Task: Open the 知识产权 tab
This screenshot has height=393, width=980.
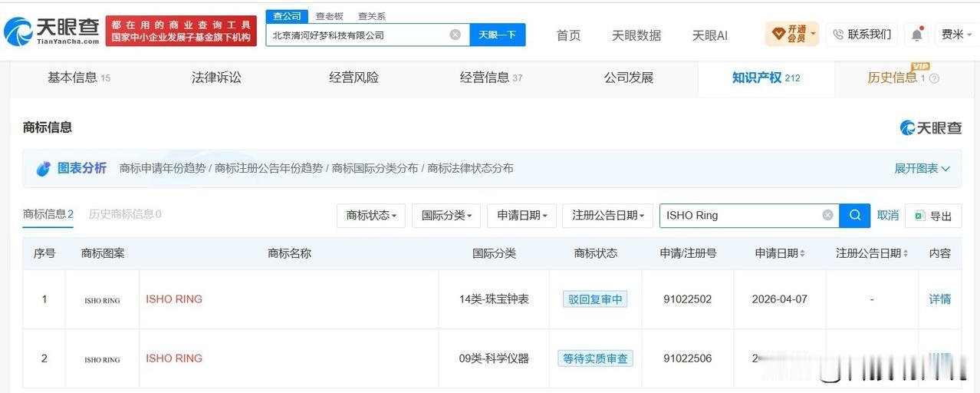Action: coord(766,78)
